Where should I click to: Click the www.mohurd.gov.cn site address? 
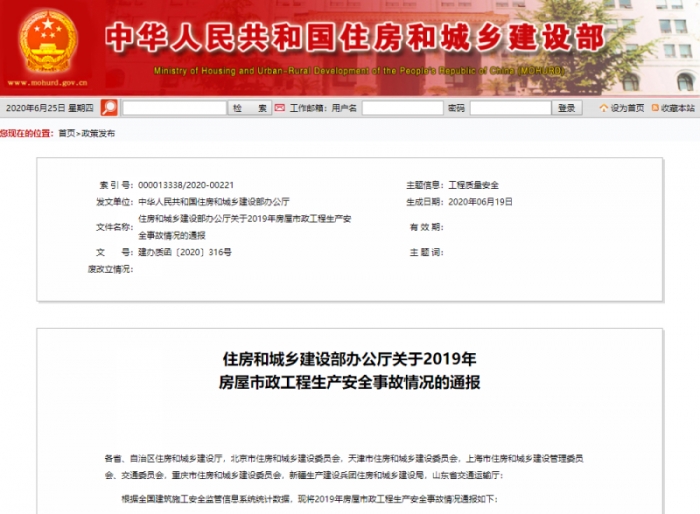click(x=47, y=87)
